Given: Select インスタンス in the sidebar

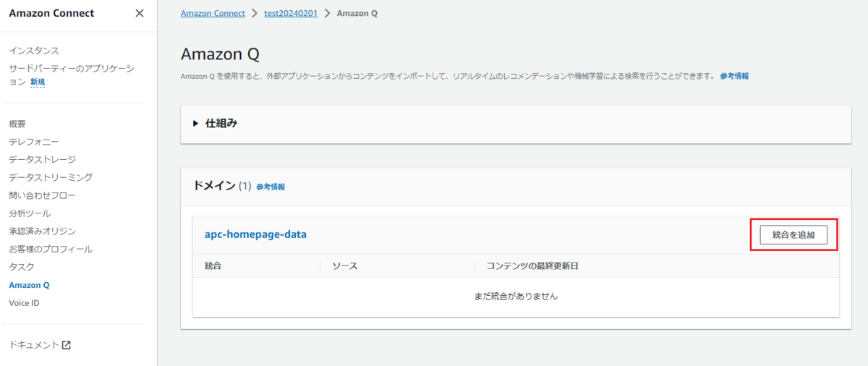Looking at the screenshot, I should [34, 51].
